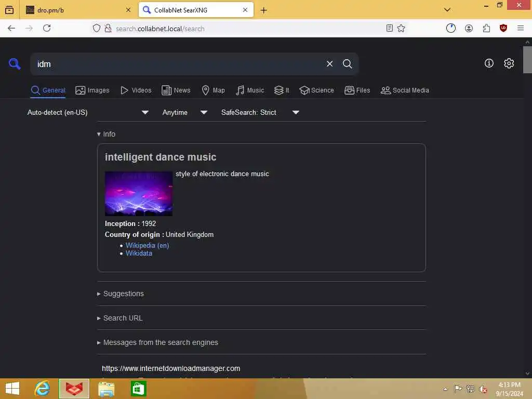This screenshot has width=532, height=399.
Task: Switch to the dro.pm/b tab
Action: coord(78,10)
